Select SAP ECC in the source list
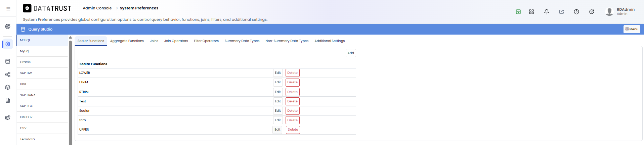The height and width of the screenshot is (145, 644). click(x=42, y=106)
